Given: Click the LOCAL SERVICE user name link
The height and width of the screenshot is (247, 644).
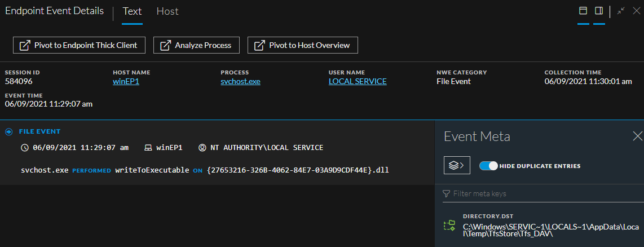Looking at the screenshot, I should click(358, 81).
